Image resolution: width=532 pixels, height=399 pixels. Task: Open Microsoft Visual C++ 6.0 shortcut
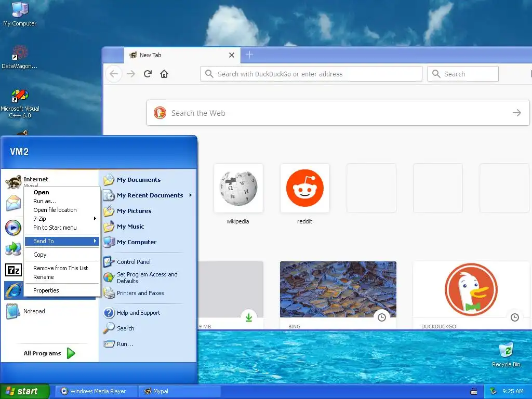coord(20,103)
